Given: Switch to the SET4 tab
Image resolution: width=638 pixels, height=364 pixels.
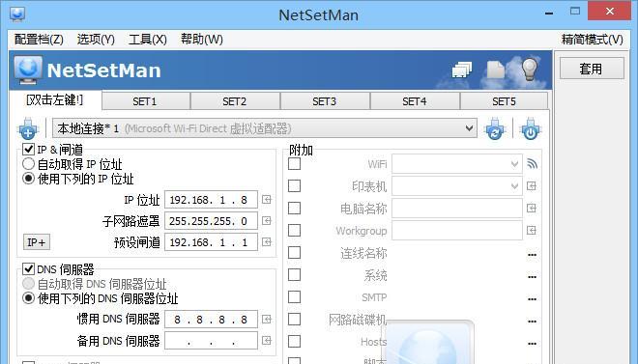Looking at the screenshot, I should pyautogui.click(x=414, y=101).
